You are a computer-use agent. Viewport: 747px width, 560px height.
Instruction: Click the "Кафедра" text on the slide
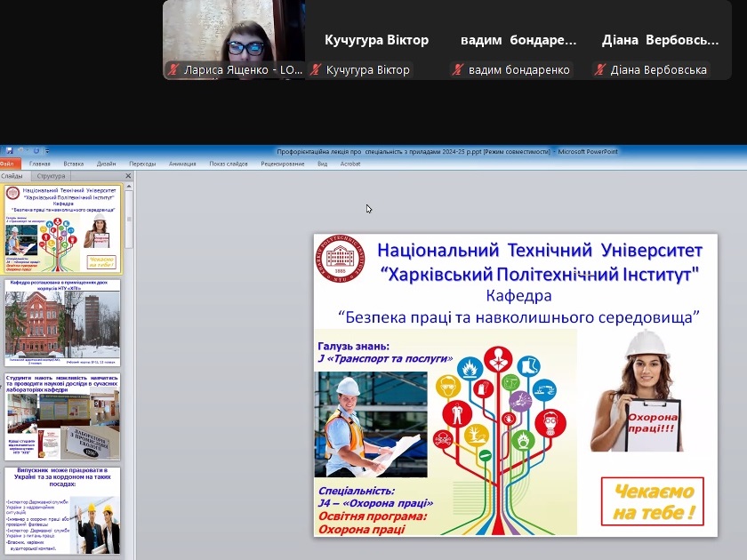[x=518, y=296]
